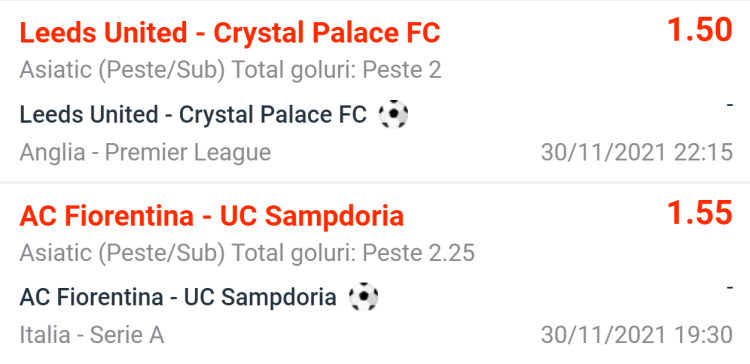Click the divider line between the two bets

(x=375, y=182)
